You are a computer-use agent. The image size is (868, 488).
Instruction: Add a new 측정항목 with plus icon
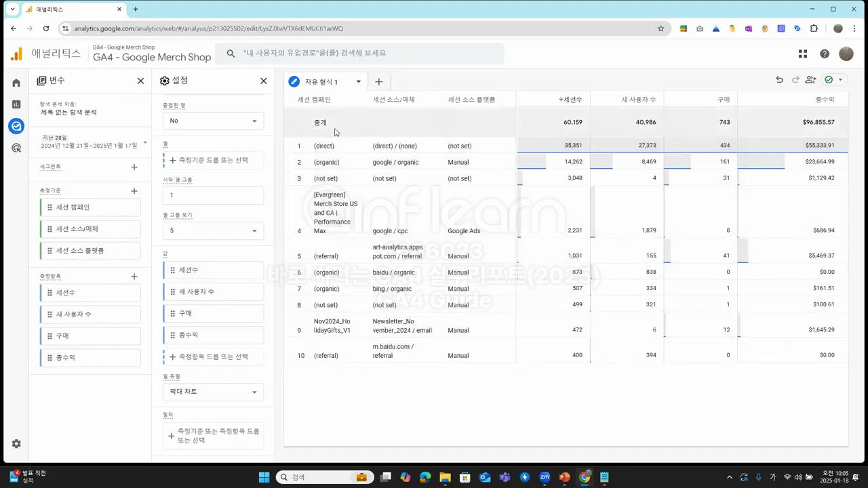(x=134, y=277)
